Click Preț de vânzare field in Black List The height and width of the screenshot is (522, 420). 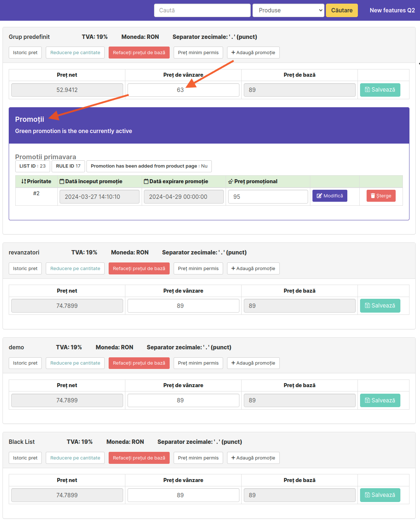pos(183,495)
